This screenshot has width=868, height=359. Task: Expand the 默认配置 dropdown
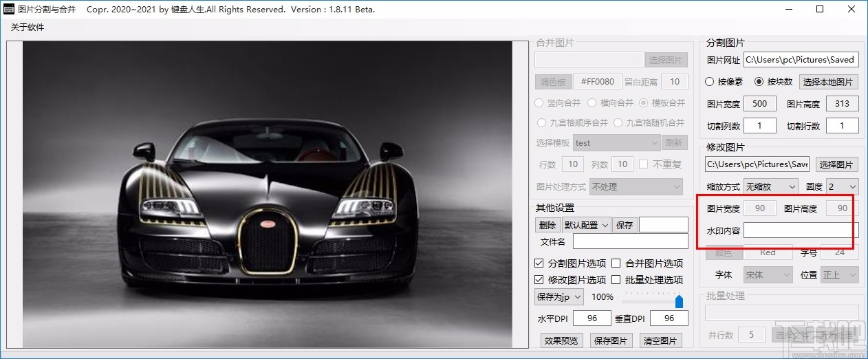point(586,225)
